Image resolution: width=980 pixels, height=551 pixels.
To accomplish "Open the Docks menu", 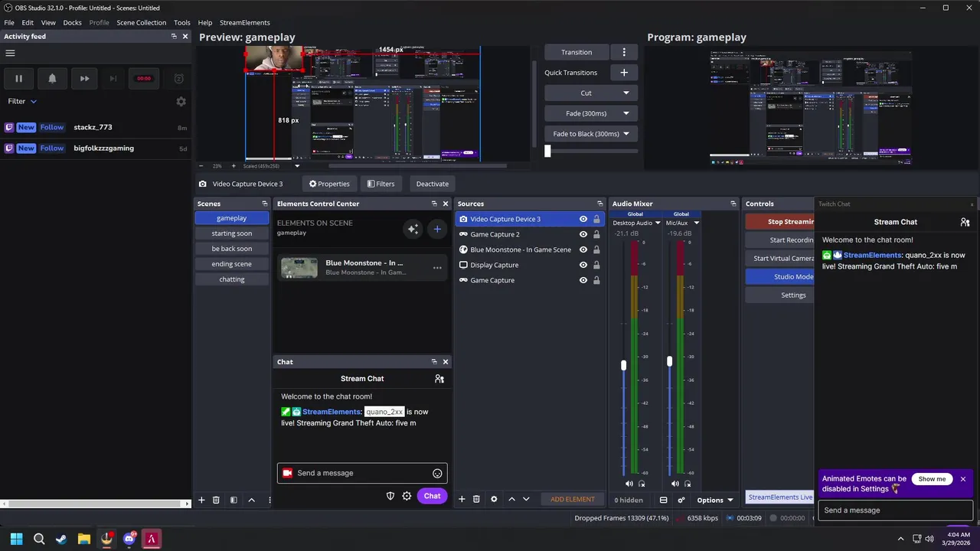I will pyautogui.click(x=72, y=23).
